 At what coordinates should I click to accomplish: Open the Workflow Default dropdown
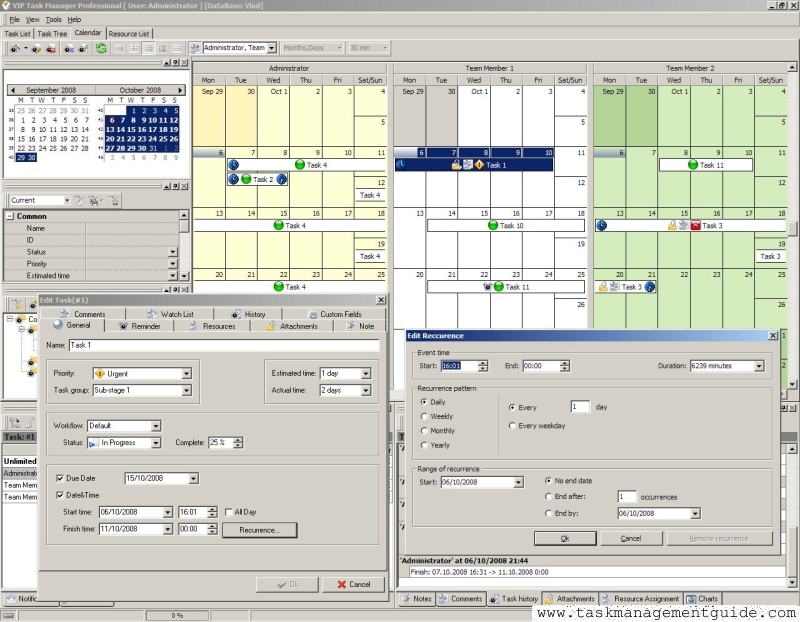click(x=156, y=426)
